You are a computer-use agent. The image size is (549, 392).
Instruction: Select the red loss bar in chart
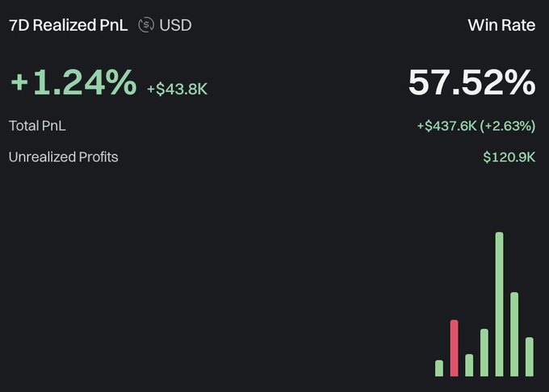pos(454,348)
